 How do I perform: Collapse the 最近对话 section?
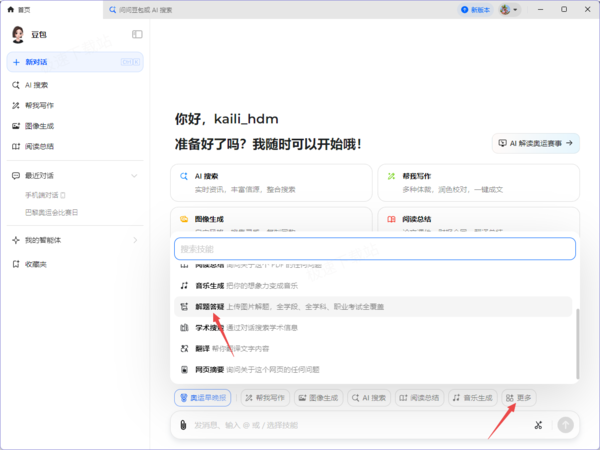[x=134, y=176]
